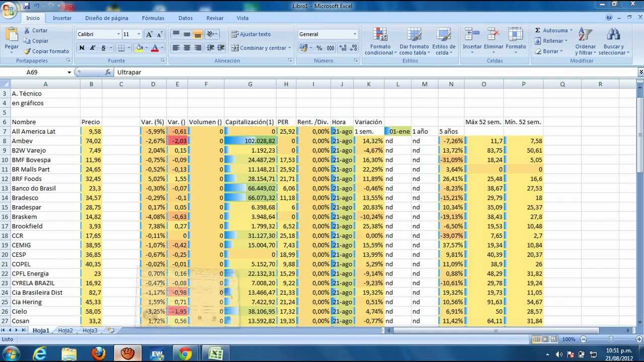Align cell text right
The image size is (644, 362).
coord(198,48)
